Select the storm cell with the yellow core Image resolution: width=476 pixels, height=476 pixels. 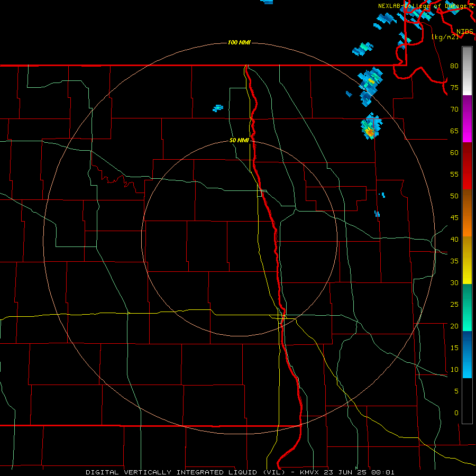(370, 86)
